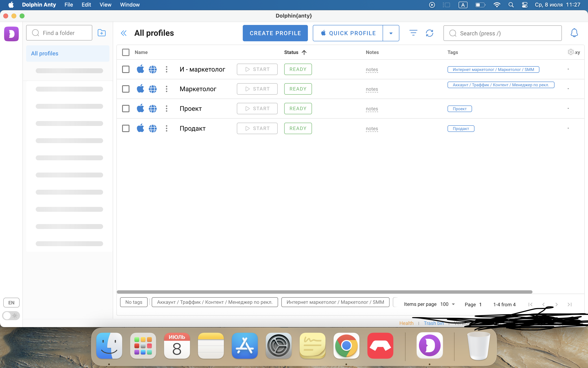This screenshot has height=368, width=588.
Task: Click the horizontal scrollbar under the table
Action: point(325,292)
